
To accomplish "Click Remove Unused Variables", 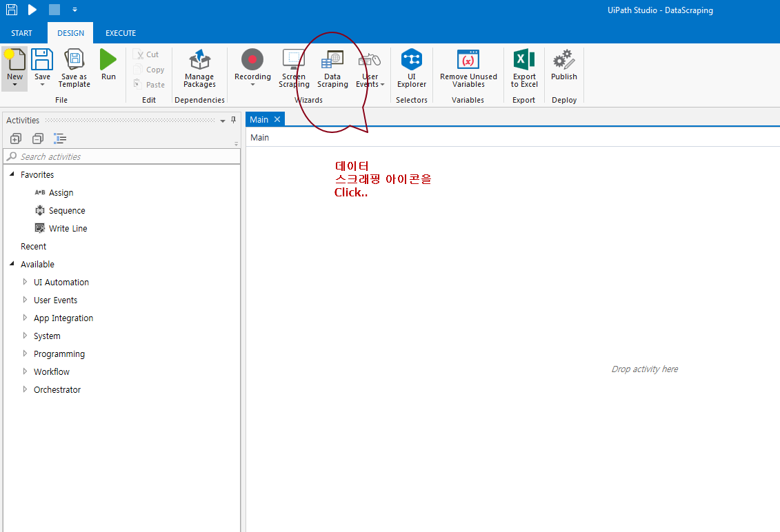I will coord(468,69).
